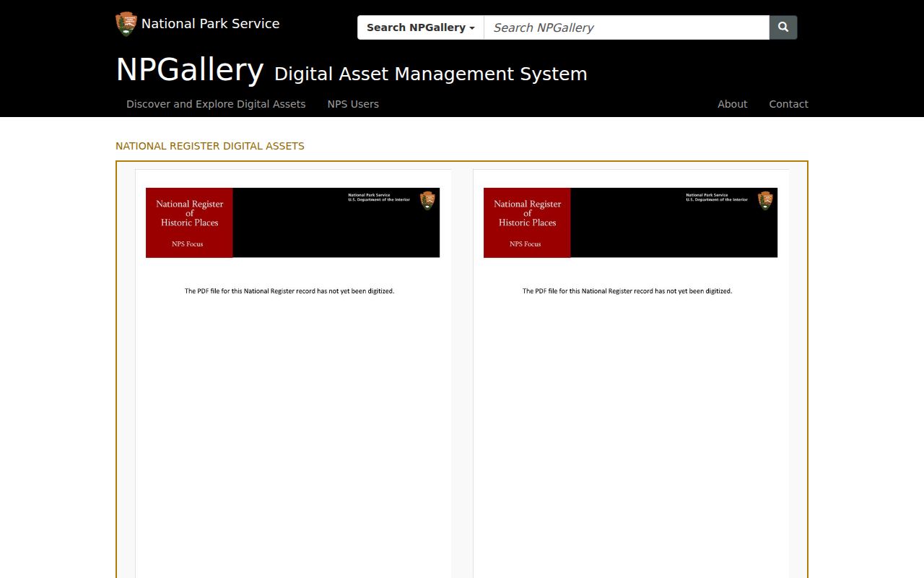The height and width of the screenshot is (578, 924).
Task: Go to the About page
Action: coord(732,104)
